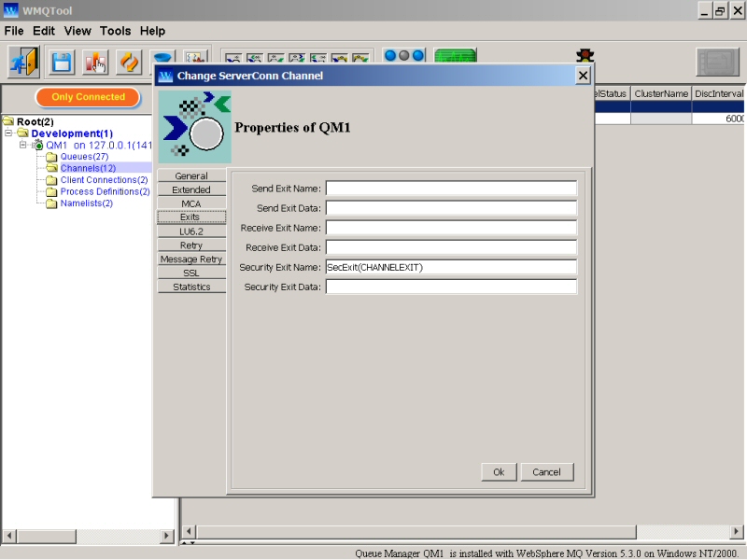The width and height of the screenshot is (747, 560).
Task: Collapse the Development tree node
Action: click(8, 133)
